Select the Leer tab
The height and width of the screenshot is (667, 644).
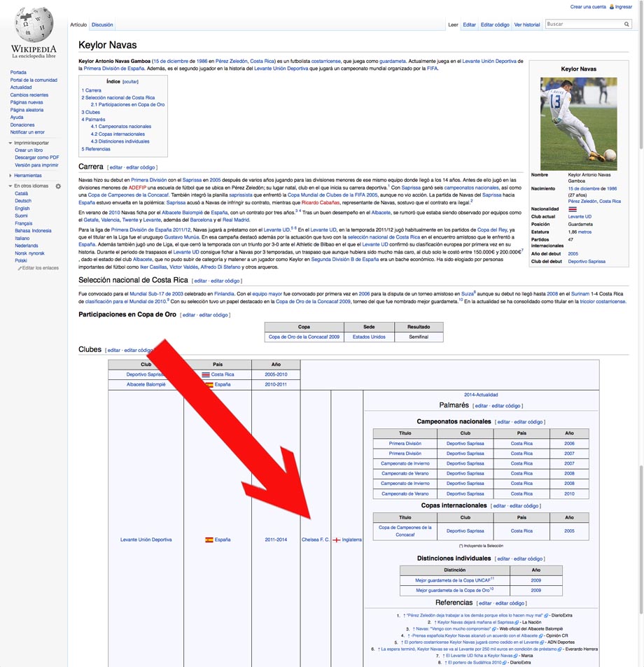pos(453,24)
